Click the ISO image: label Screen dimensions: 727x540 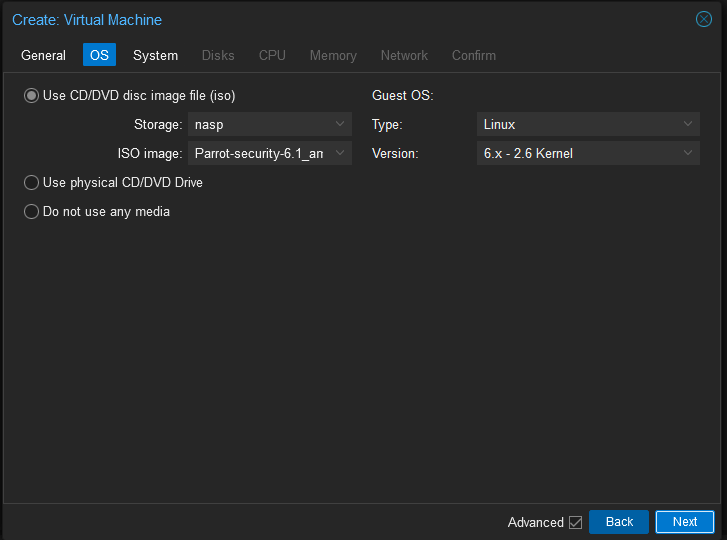pos(150,153)
